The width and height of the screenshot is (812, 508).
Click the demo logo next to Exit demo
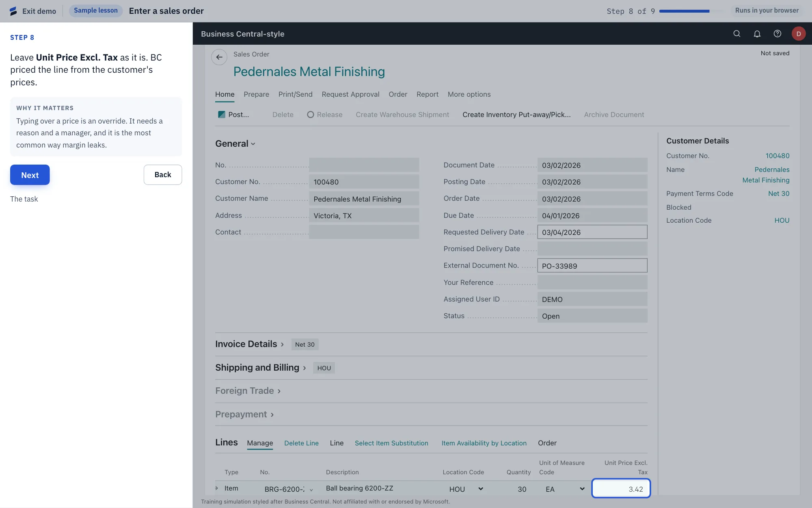[13, 11]
